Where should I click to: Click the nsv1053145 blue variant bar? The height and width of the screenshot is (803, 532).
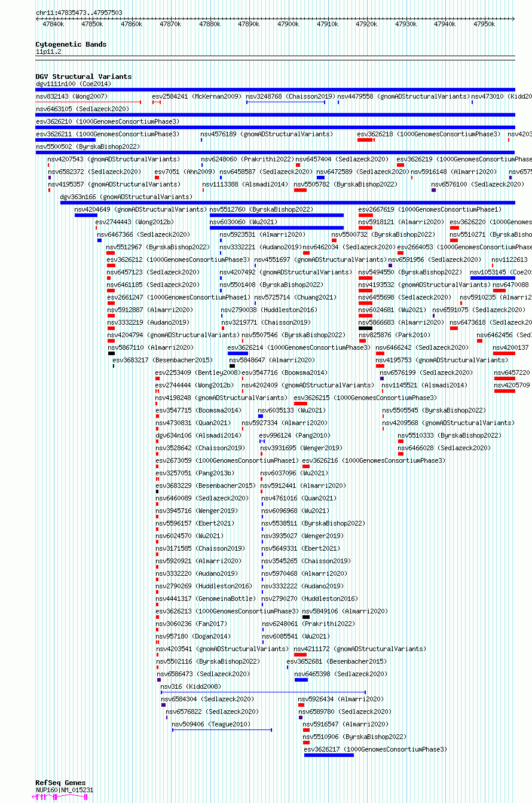[x=493, y=278]
